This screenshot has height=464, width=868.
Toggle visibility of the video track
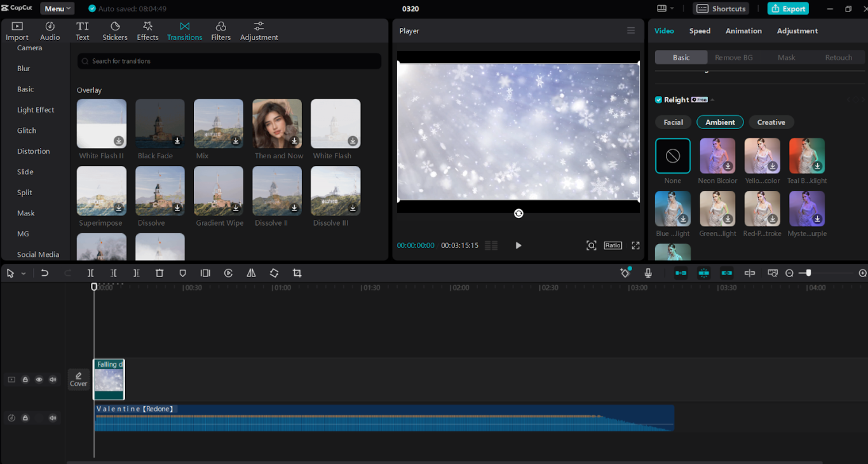[39, 379]
